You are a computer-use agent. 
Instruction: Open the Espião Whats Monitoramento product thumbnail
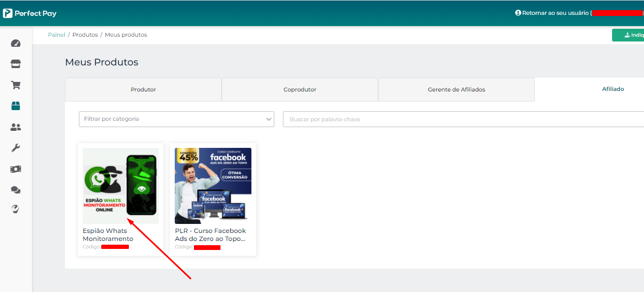[120, 186]
